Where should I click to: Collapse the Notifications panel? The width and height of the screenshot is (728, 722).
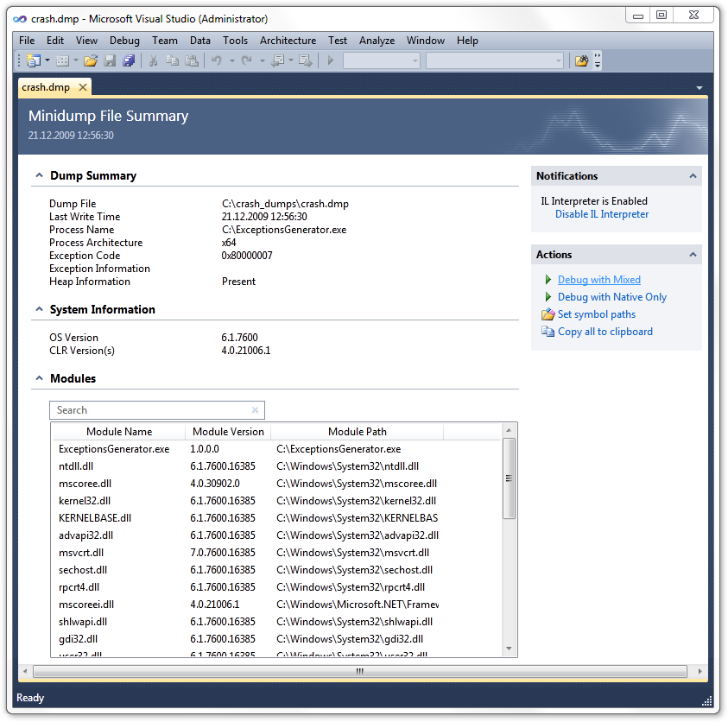[x=693, y=176]
